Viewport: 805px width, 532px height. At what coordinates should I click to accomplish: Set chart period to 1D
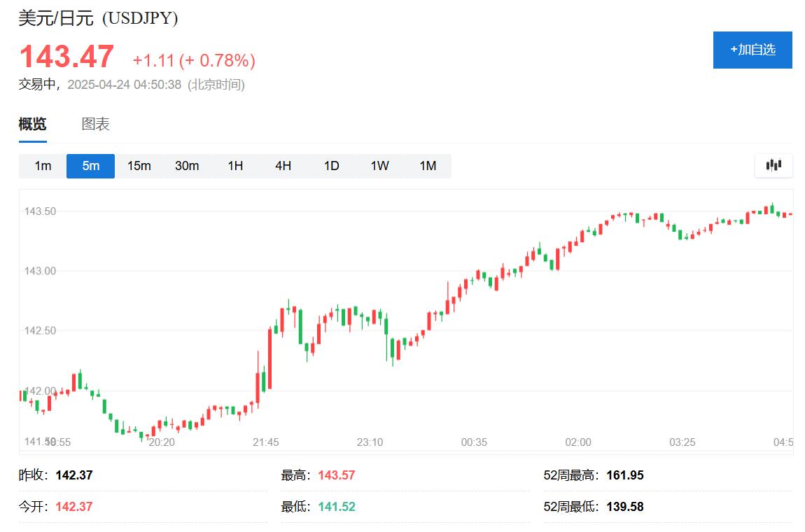tap(331, 166)
